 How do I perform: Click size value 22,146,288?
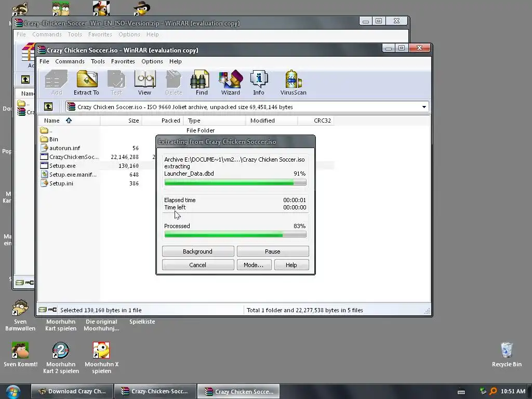(125, 157)
